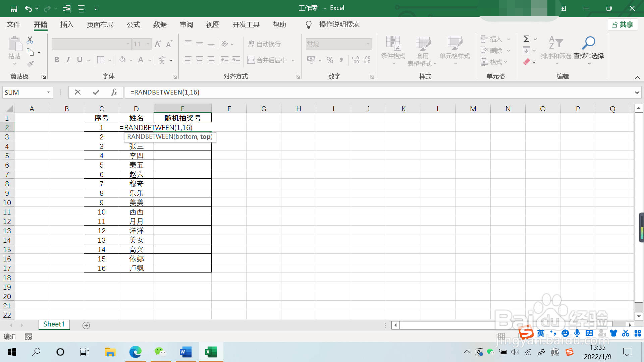Open the 数据 ribbon tab
Viewport: 644px width, 362px height.
[x=160, y=24]
